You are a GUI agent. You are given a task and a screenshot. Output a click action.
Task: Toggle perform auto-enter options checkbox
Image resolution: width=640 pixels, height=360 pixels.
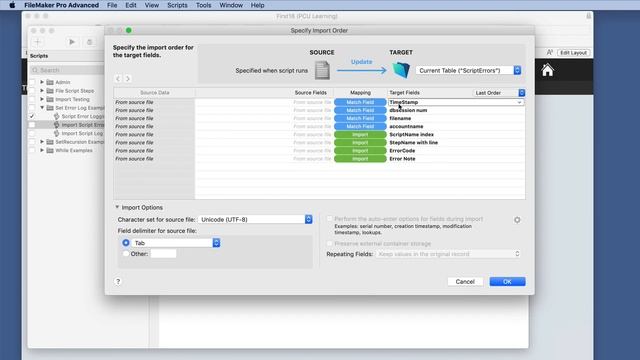coord(329,219)
